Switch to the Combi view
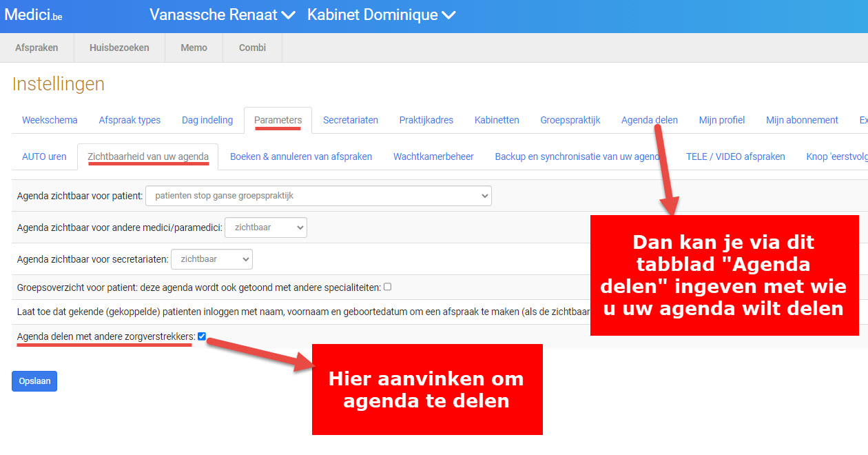 pos(252,48)
